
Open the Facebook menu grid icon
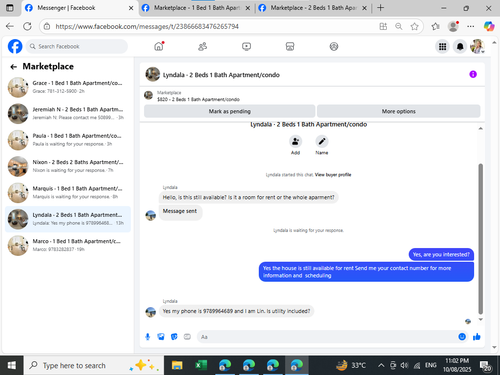point(442,47)
